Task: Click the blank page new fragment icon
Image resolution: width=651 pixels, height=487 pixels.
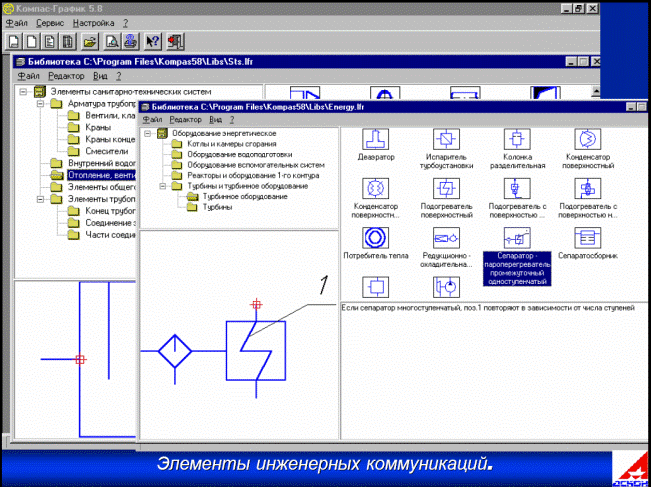Action: 32,41
